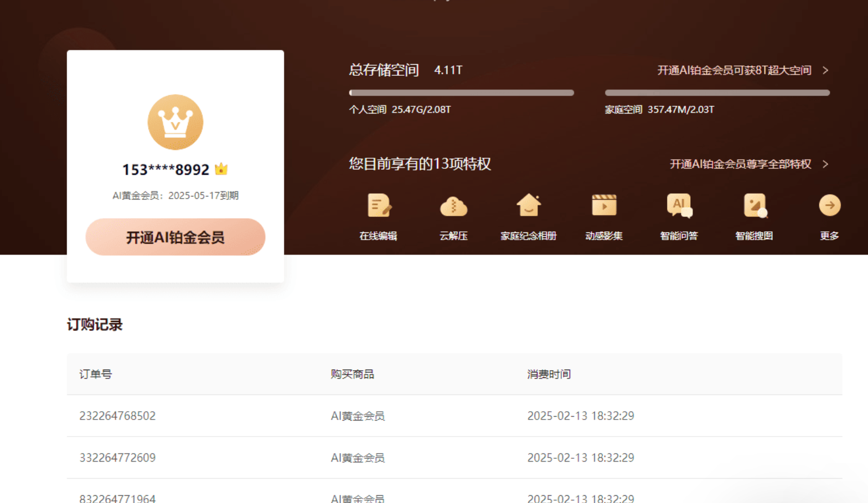Click the 家庭空间 storage progress bar

[717, 93]
